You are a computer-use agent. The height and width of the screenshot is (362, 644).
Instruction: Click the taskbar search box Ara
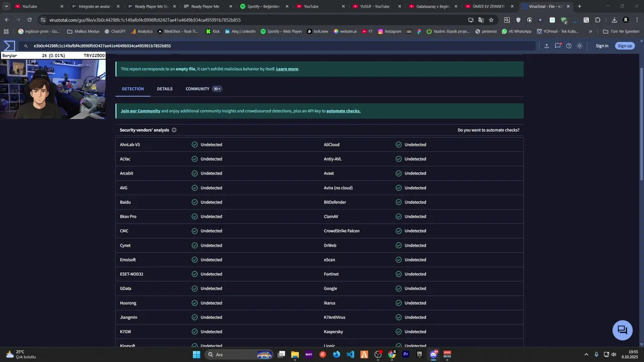(x=239, y=354)
